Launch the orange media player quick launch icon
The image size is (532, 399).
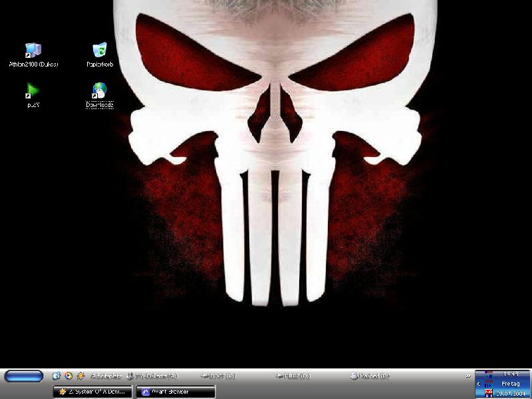pos(80,376)
